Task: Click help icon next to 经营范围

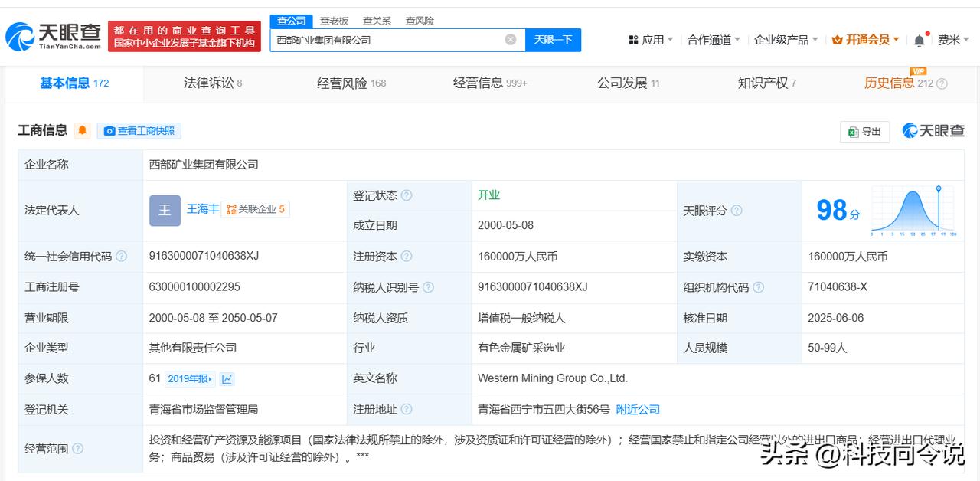Action: (x=77, y=449)
